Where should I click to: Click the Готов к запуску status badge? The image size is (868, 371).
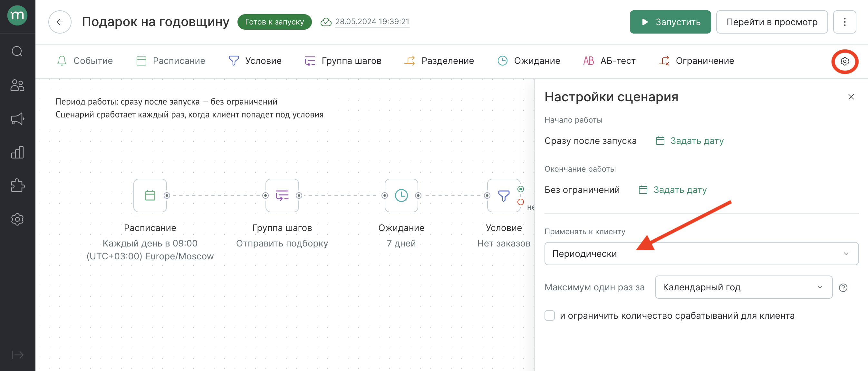(x=274, y=22)
